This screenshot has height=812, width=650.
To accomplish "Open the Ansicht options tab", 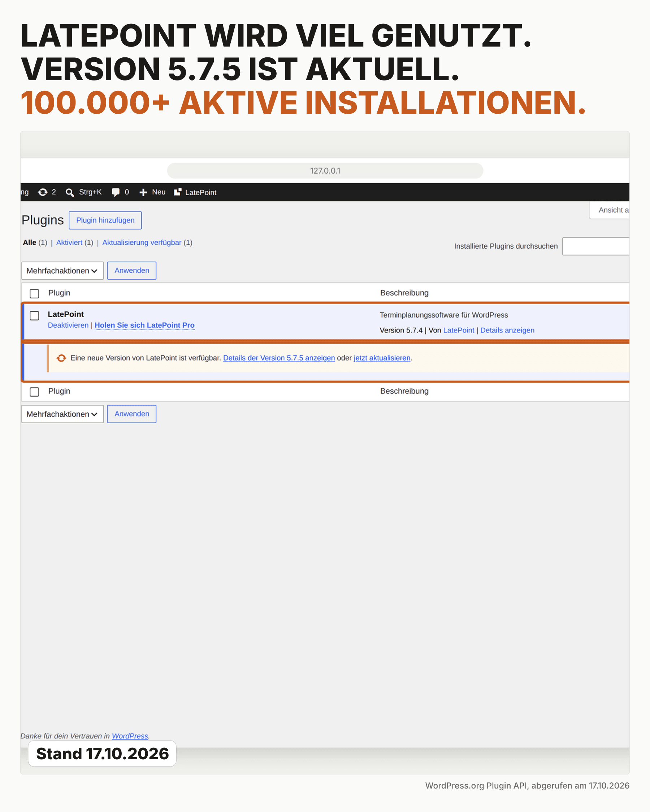I will [x=609, y=210].
